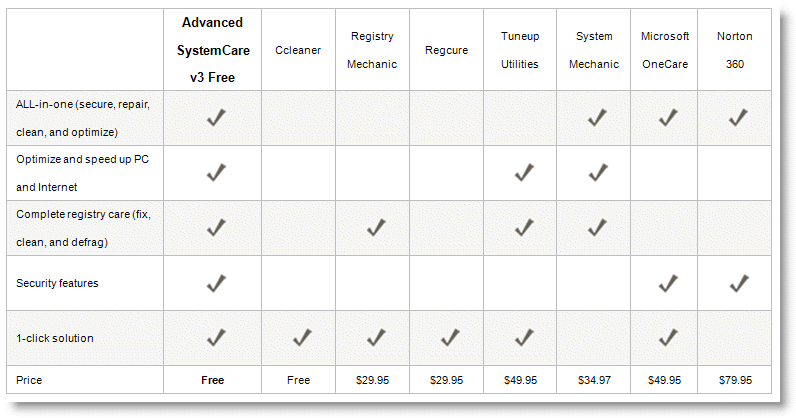The width and height of the screenshot is (796, 418).
Task: Click the $34.97 System Mechanic price
Action: [x=594, y=380]
